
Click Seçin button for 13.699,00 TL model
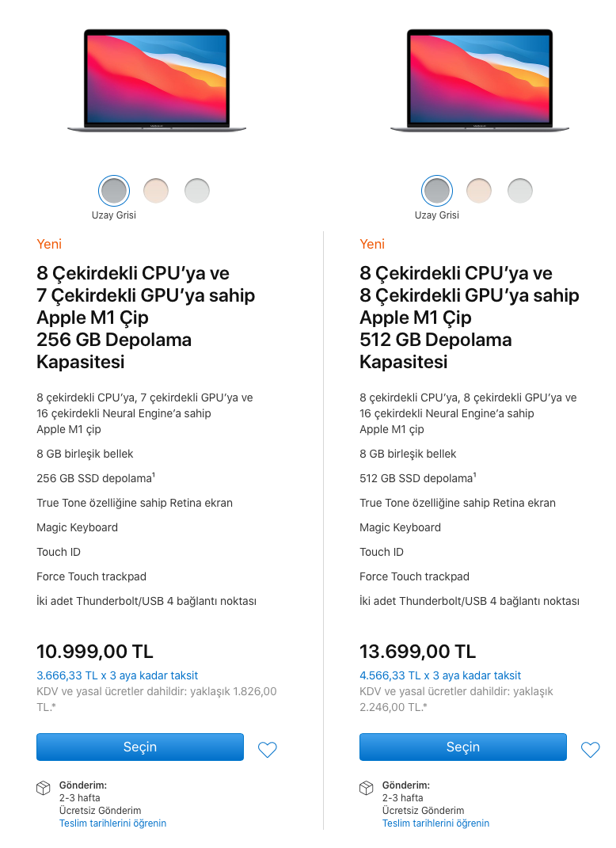[x=463, y=747]
